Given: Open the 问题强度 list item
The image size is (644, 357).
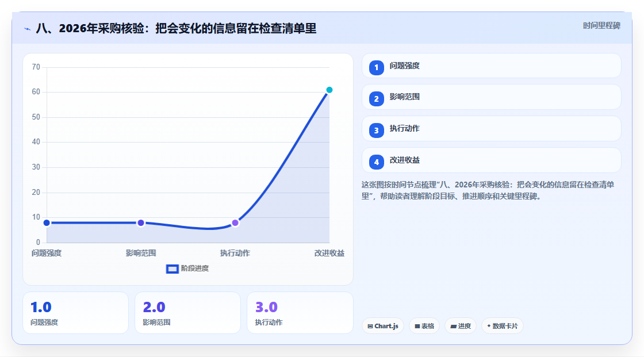Looking at the screenshot, I should (x=491, y=66).
